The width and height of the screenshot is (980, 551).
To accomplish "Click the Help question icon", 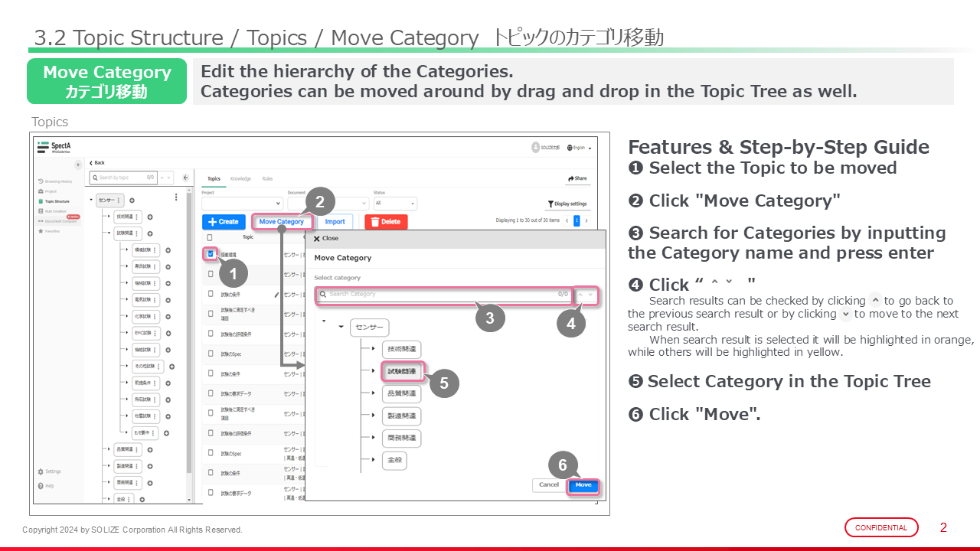I will tap(41, 486).
